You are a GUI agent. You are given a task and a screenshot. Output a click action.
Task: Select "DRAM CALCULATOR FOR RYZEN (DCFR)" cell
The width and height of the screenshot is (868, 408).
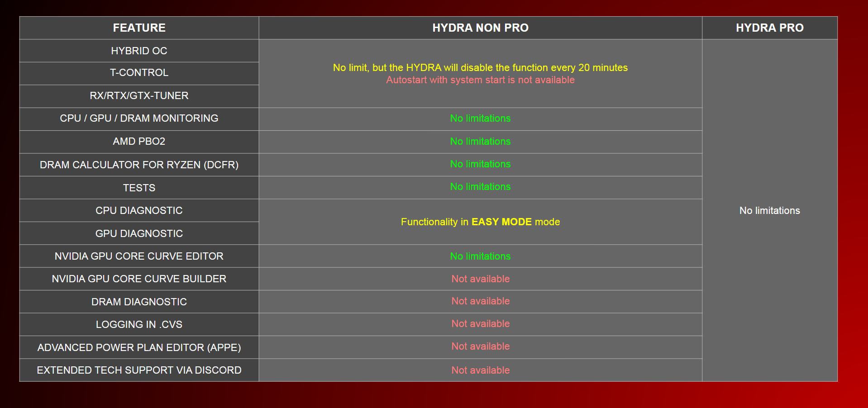(139, 165)
